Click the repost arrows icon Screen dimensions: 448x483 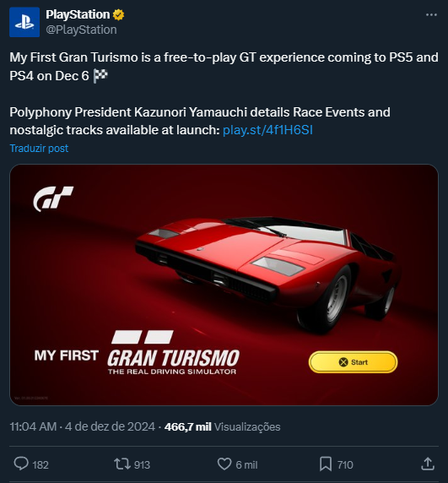pyautogui.click(x=122, y=464)
